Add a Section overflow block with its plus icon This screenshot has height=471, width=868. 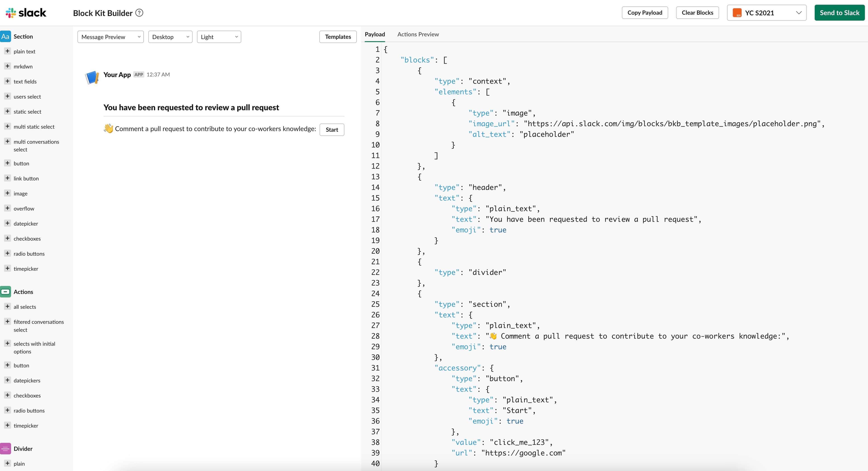[x=7, y=208]
